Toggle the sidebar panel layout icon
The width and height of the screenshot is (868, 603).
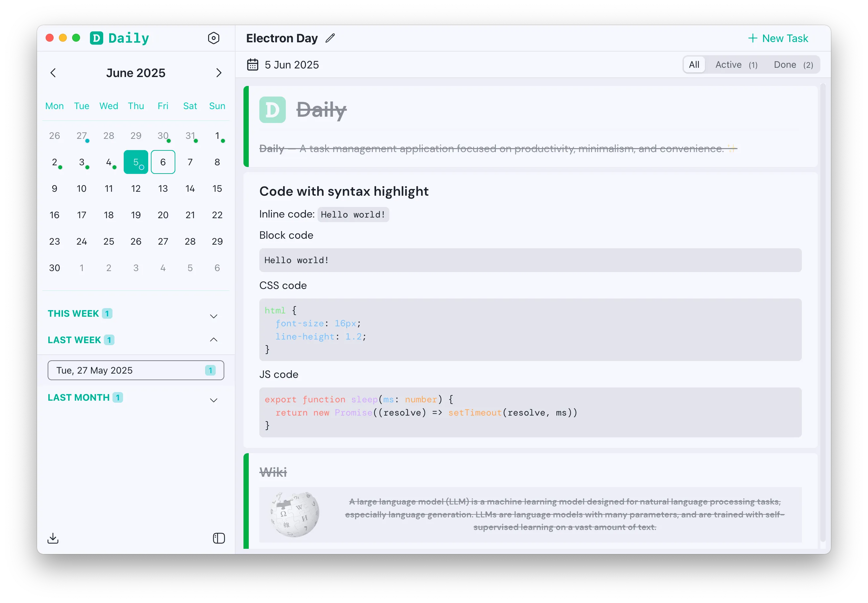tap(219, 538)
